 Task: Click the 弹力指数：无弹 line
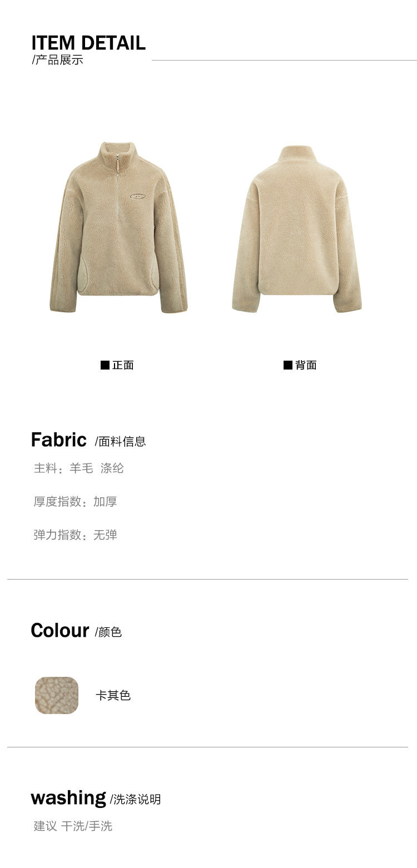click(75, 535)
